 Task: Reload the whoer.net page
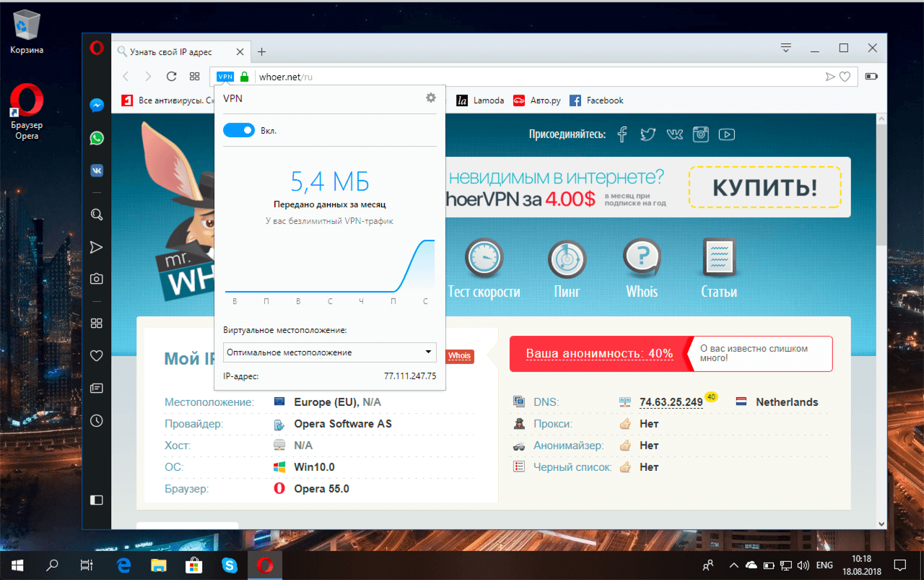tap(172, 77)
